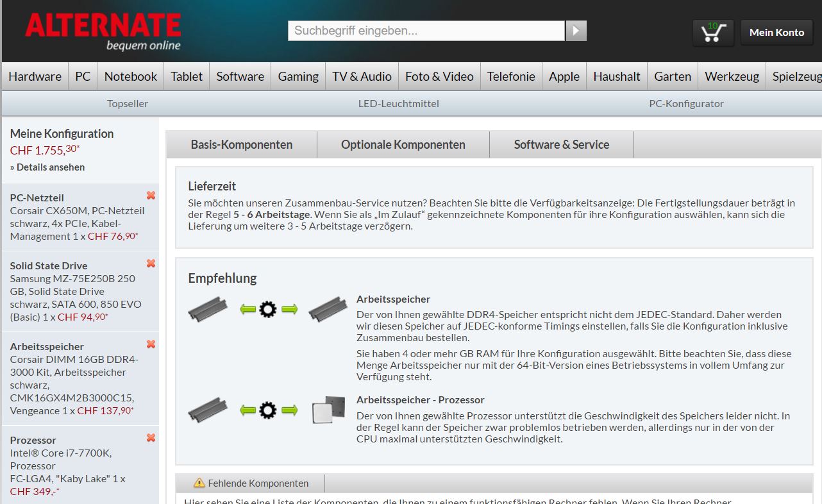This screenshot has width=822, height=504.
Task: Open Mein Konto
Action: click(x=776, y=33)
